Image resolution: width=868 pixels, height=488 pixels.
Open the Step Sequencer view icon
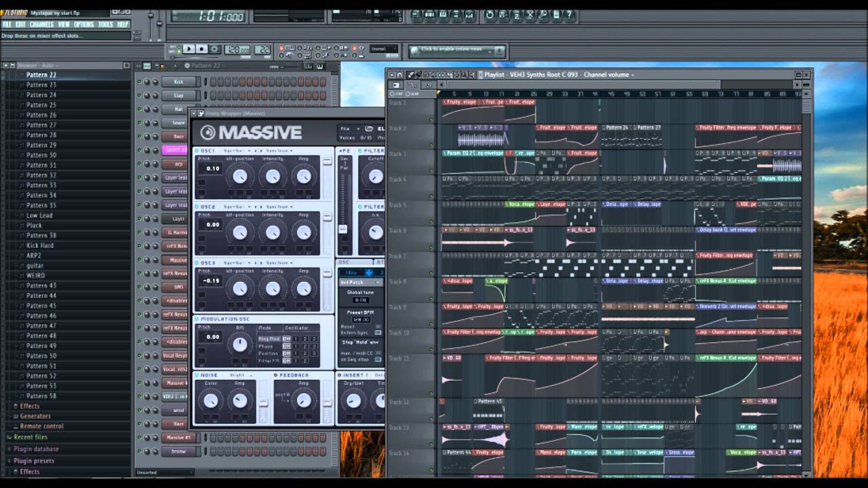coord(431,14)
